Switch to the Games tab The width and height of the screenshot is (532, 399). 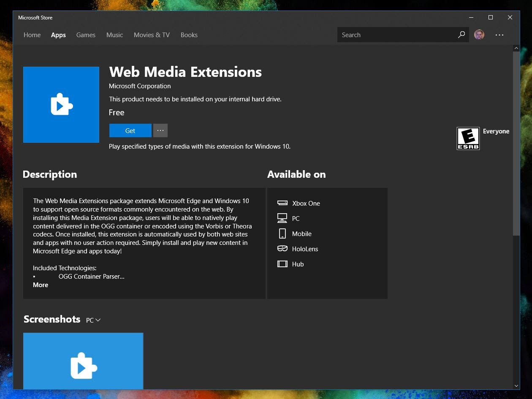click(x=86, y=35)
